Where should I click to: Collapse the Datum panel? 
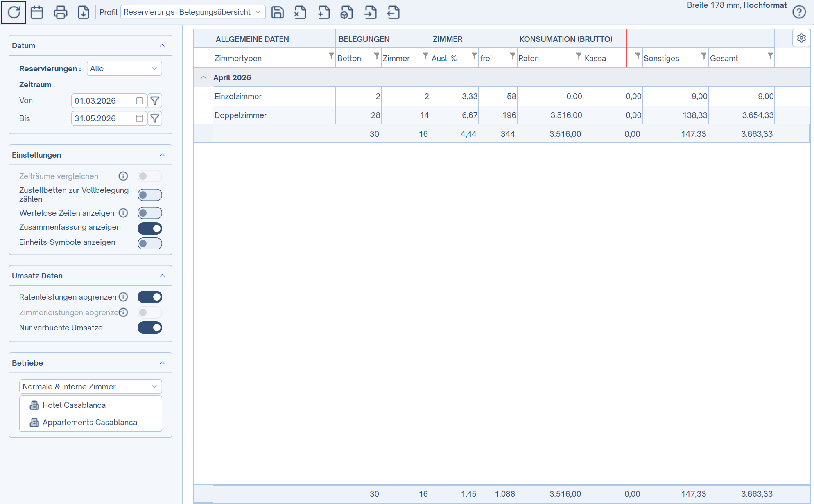pyautogui.click(x=162, y=45)
